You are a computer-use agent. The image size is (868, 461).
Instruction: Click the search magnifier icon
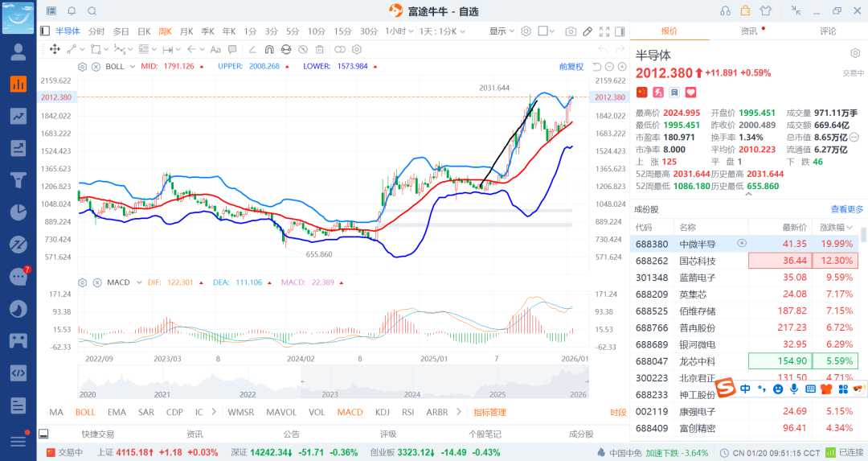tap(92, 11)
